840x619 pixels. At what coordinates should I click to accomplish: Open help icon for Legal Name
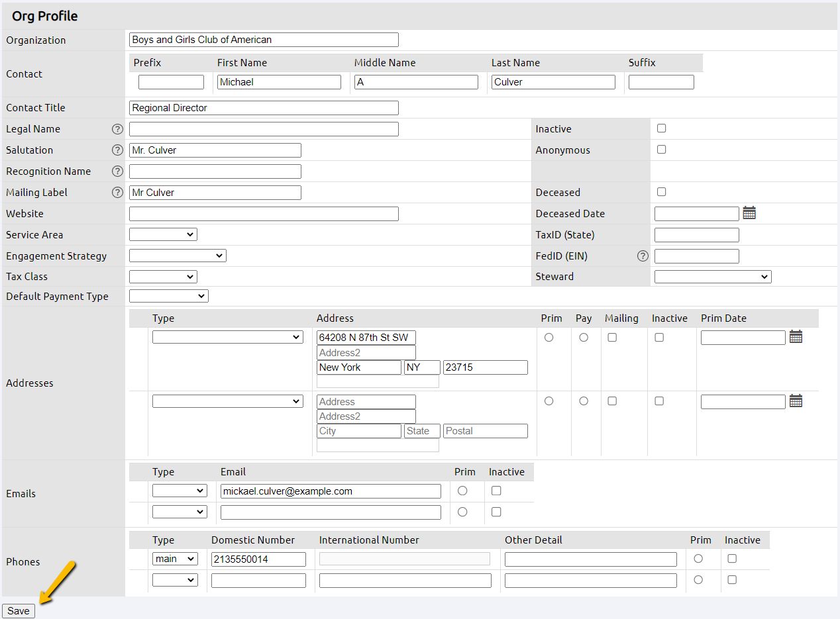(117, 129)
